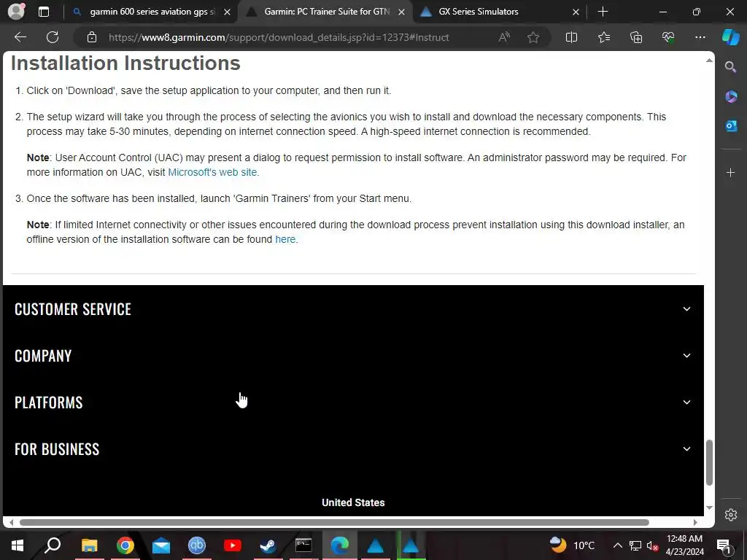This screenshot has width=747, height=560.
Task: Open the Favorites list
Action: [x=603, y=37]
